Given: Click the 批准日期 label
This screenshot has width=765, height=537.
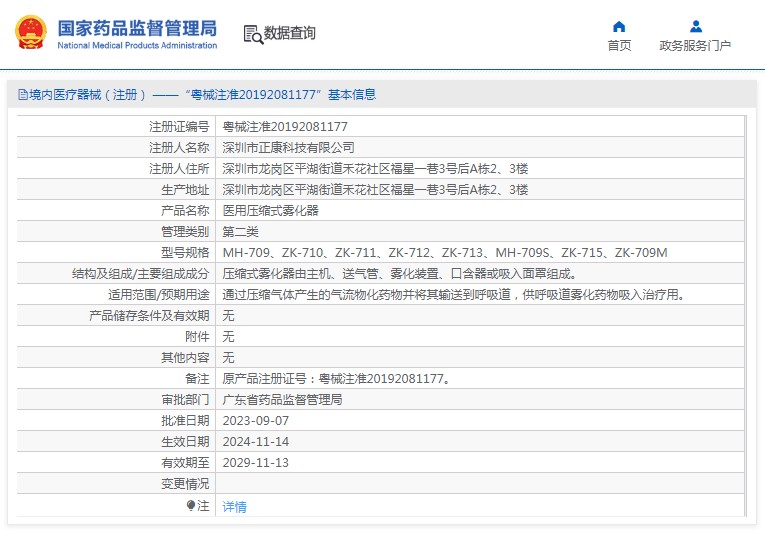Looking at the screenshot, I should tap(185, 420).
